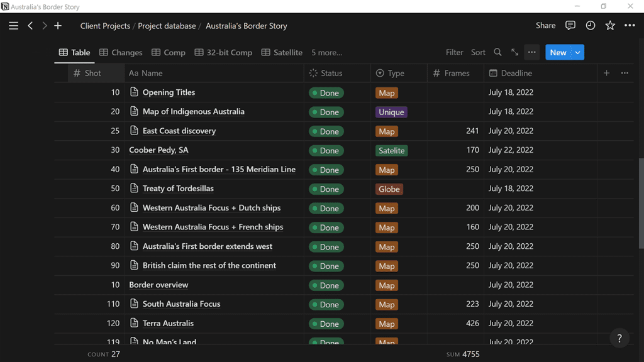Image resolution: width=644 pixels, height=362 pixels.
Task: Open the Opening Titles page icon
Action: tap(134, 92)
